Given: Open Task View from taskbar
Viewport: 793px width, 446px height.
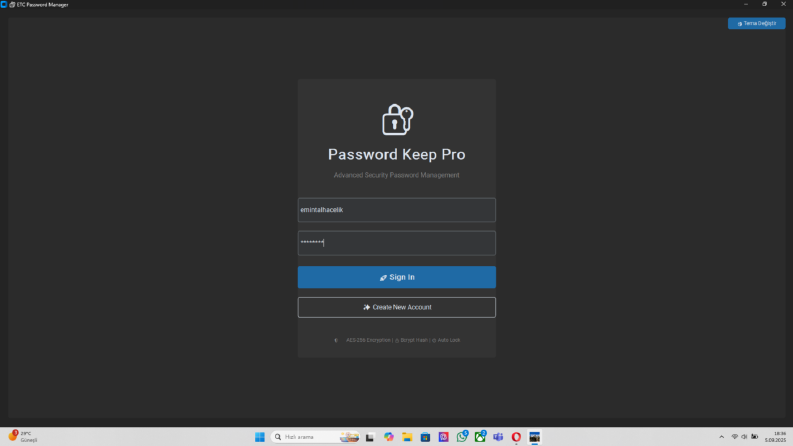Looking at the screenshot, I should [x=370, y=437].
